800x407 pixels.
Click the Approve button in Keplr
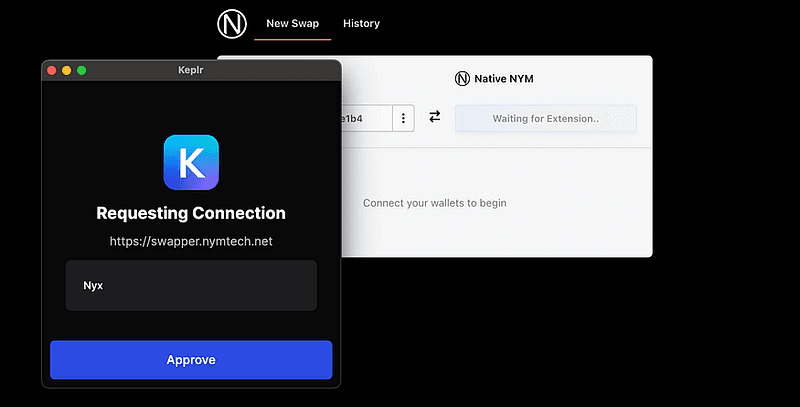pyautogui.click(x=191, y=360)
